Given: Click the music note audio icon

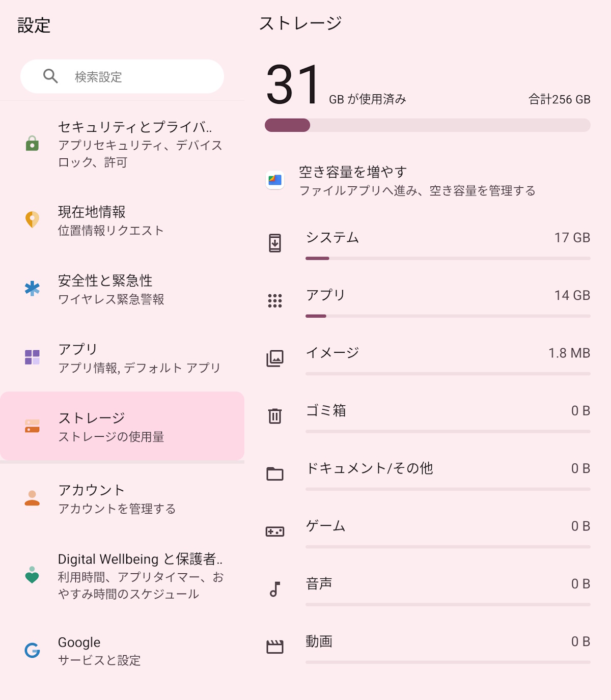Looking at the screenshot, I should 275,589.
